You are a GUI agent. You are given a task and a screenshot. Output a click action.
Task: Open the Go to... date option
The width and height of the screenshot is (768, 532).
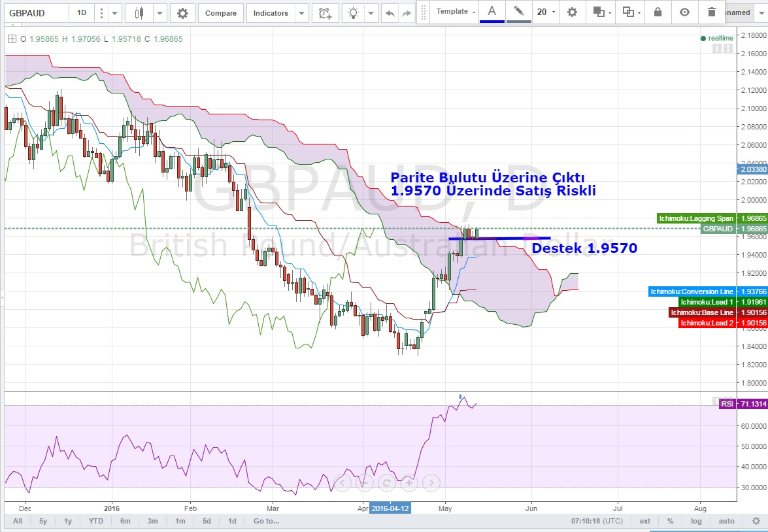(266, 521)
